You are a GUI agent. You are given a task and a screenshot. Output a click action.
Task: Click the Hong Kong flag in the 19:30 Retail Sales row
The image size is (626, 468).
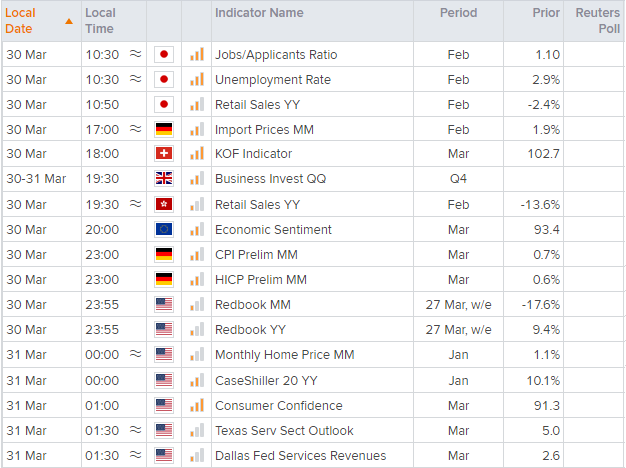164,204
